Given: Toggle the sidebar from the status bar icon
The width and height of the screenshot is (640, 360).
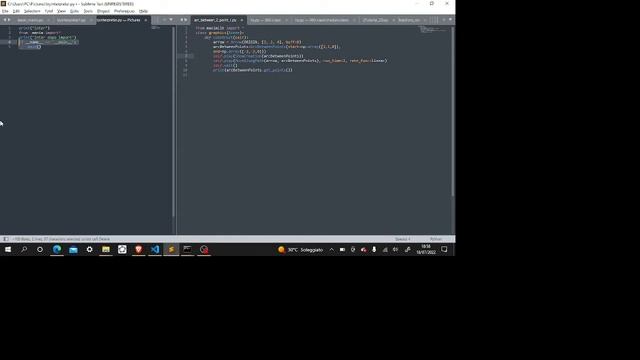Looking at the screenshot, I should (5, 239).
